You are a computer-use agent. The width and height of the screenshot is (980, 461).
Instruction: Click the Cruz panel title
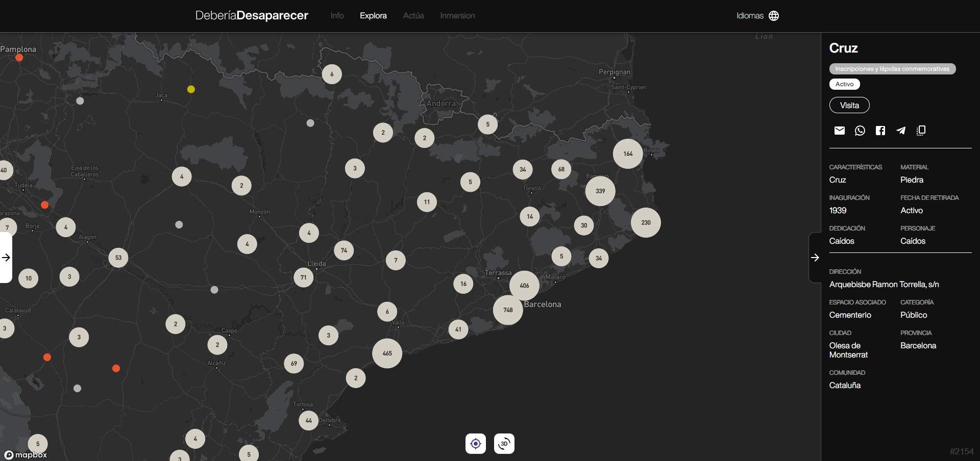click(843, 48)
